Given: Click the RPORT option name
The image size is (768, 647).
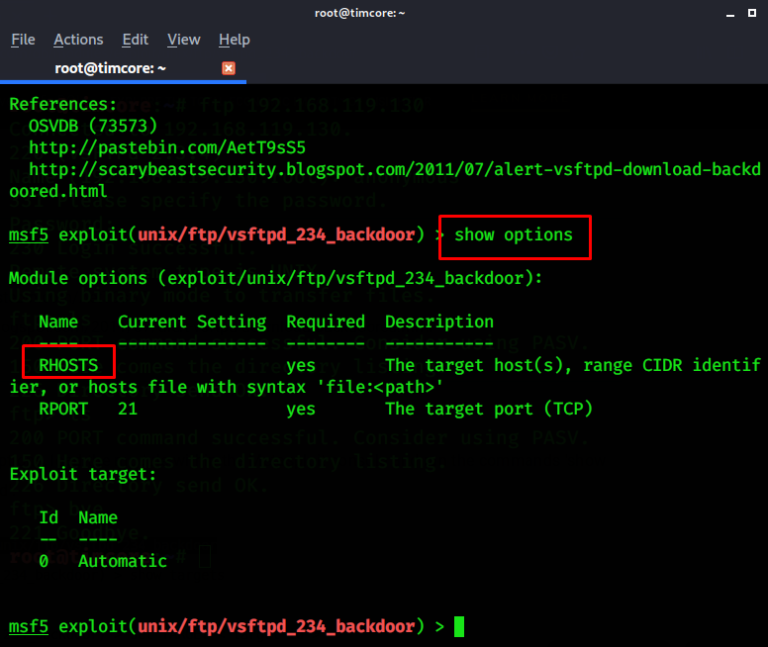Looking at the screenshot, I should click(63, 408).
